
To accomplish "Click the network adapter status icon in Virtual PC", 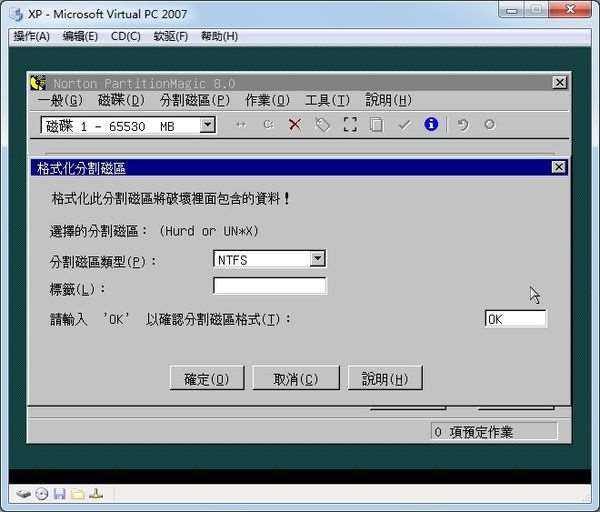I will (96, 494).
